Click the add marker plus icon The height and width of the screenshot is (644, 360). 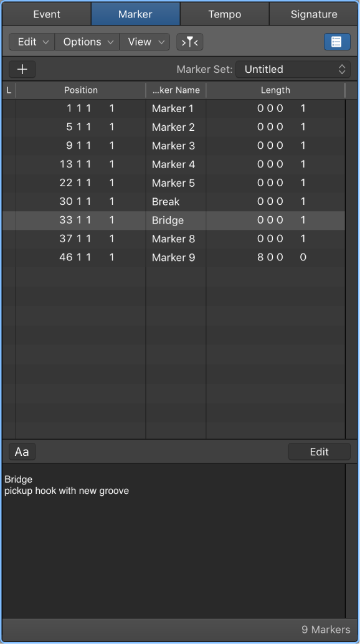(x=22, y=69)
